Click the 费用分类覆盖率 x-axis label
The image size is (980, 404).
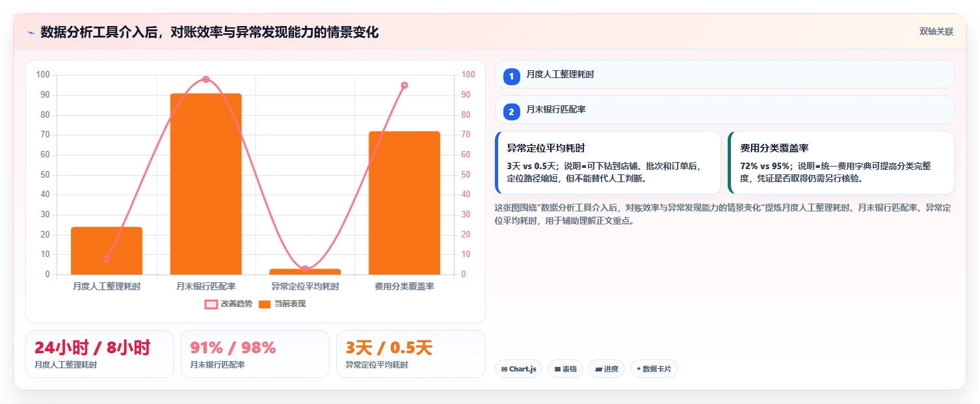404,286
